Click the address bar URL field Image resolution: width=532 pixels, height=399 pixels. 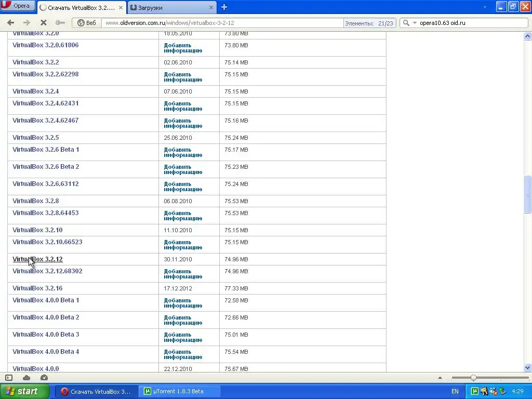222,23
